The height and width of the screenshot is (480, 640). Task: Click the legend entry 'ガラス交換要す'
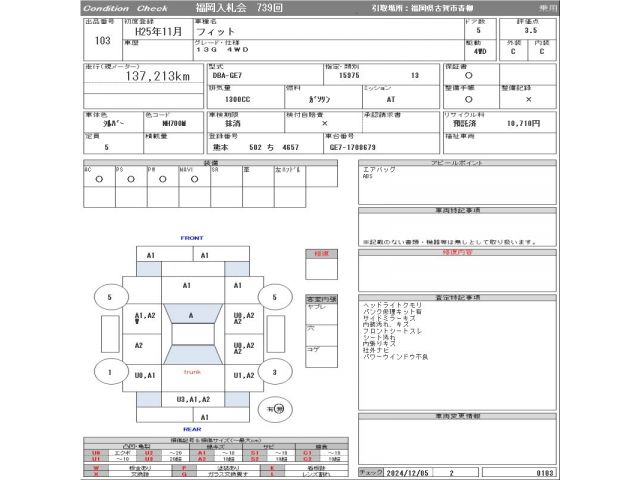(228, 474)
